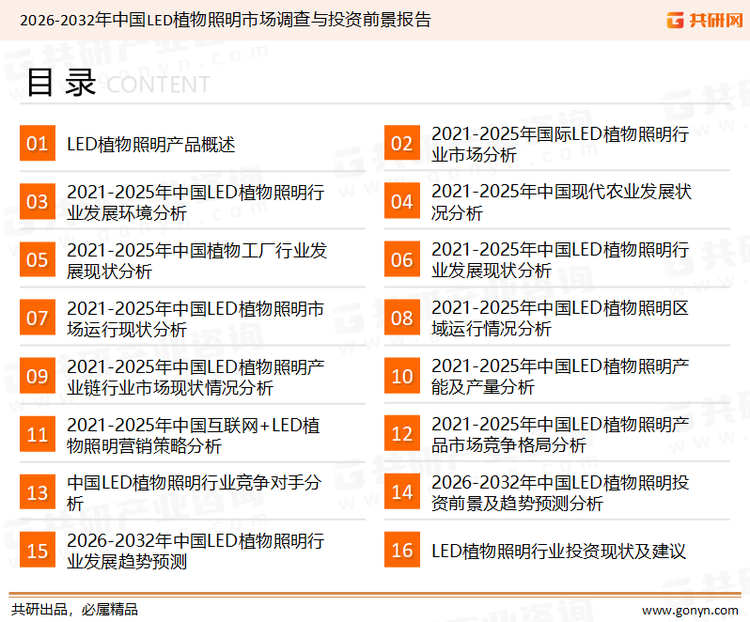
Task: Click the orange 01 number box
Action: tap(37, 144)
